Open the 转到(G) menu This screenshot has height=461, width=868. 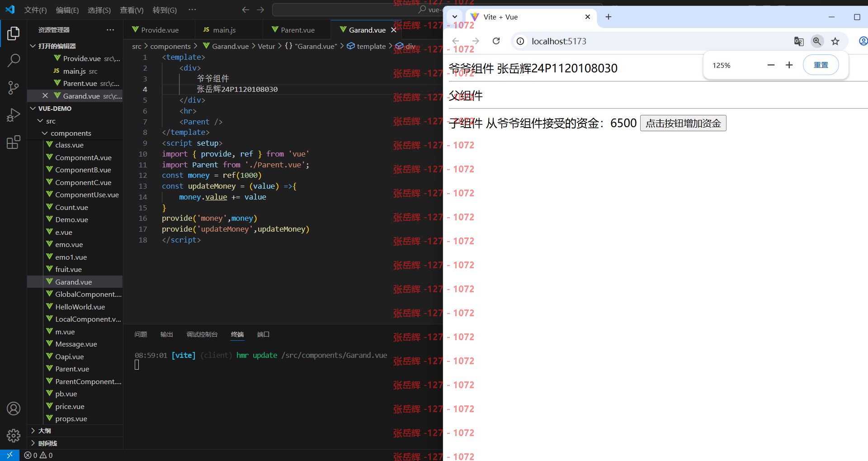[x=165, y=10]
